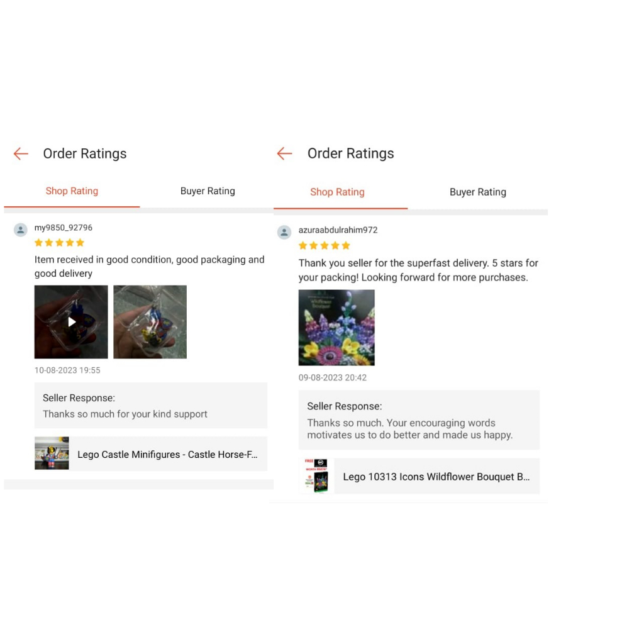This screenshot has width=644, height=644.
Task: Open azuraabdulrahim972 profile avatar icon
Action: click(x=284, y=232)
